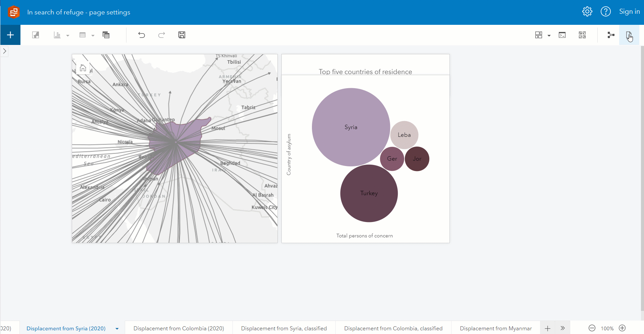Click the Country of asylum axis label
Viewport: 644px width, 334px height.
289,155
